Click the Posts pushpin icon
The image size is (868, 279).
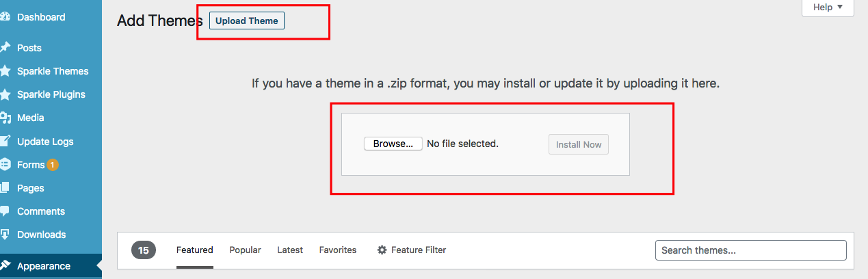5,48
